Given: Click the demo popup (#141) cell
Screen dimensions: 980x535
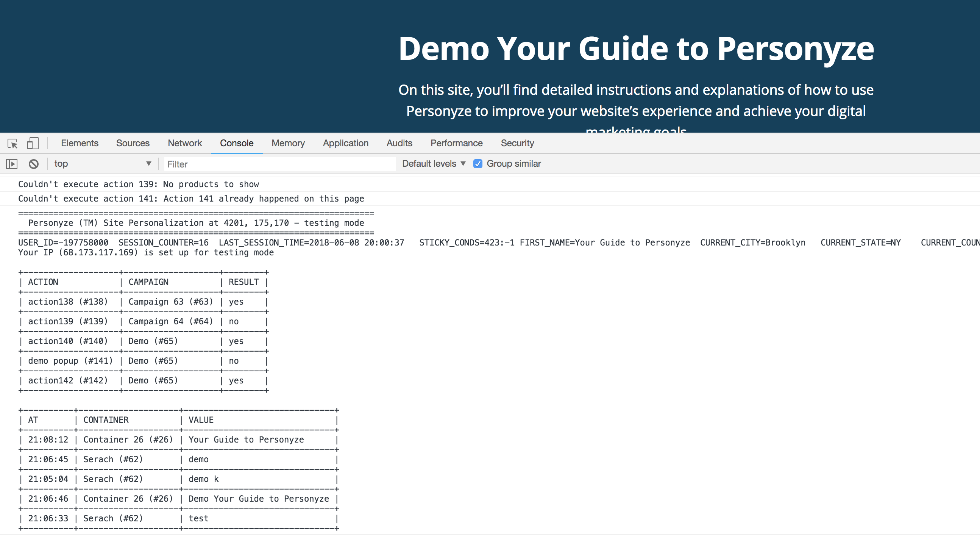Looking at the screenshot, I should 70,361.
